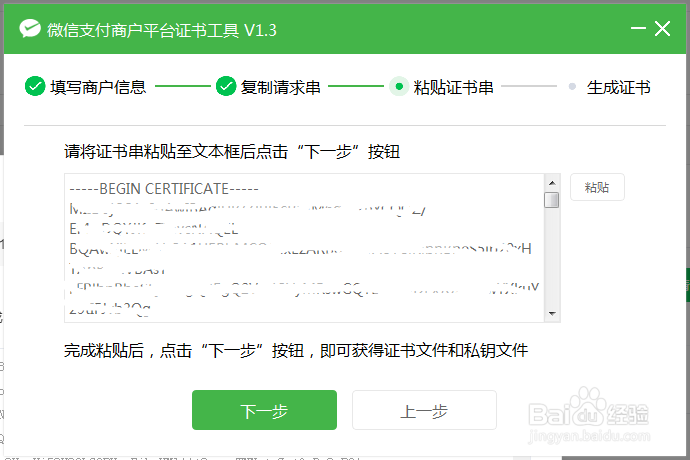
Task: Select the 生成证书 step label
Action: click(618, 87)
